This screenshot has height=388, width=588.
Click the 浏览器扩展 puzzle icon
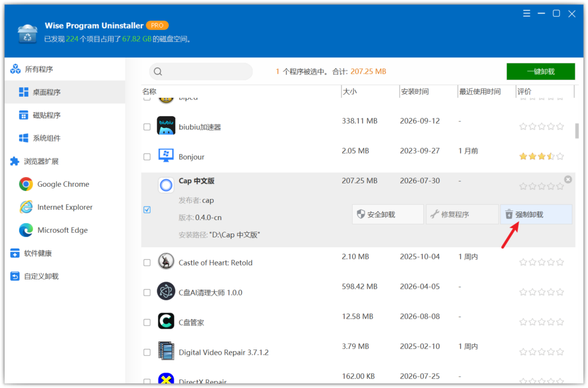(x=14, y=162)
